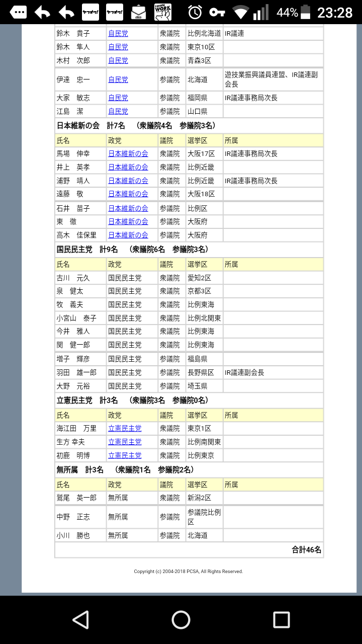The image size is (362, 644).
Task: Select the name 小宮山 泰子
Action: (x=77, y=318)
